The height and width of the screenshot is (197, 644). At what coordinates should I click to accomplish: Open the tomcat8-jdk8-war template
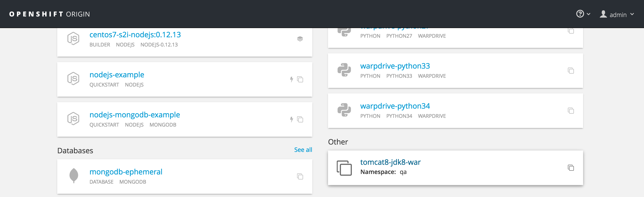pos(390,162)
